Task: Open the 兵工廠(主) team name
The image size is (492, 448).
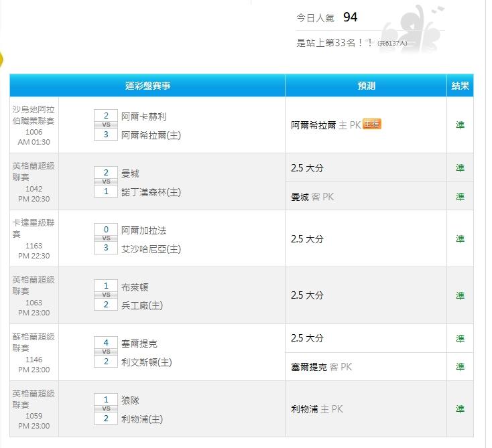Action: coord(141,305)
